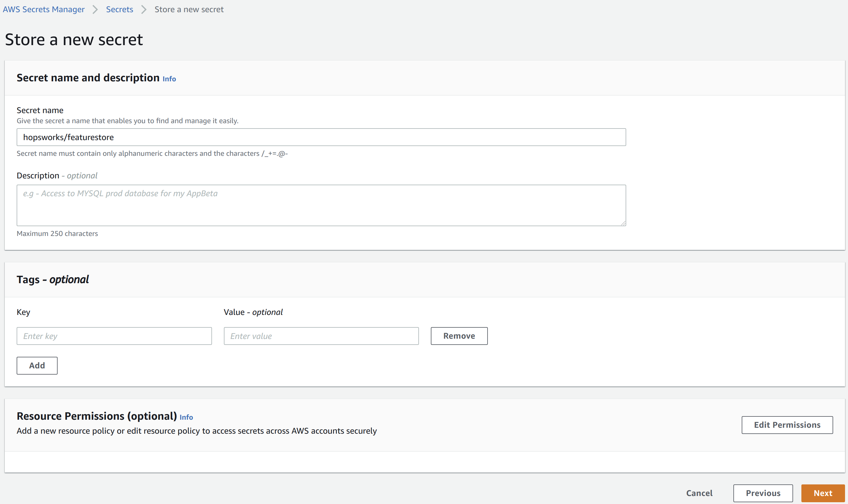This screenshot has width=848, height=504.
Task: Click the Tags - optional section header
Action: tap(53, 279)
